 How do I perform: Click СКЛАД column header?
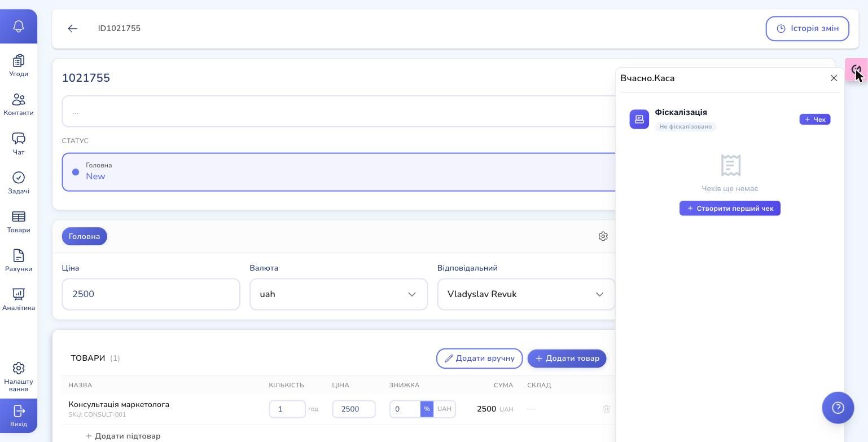(539, 385)
